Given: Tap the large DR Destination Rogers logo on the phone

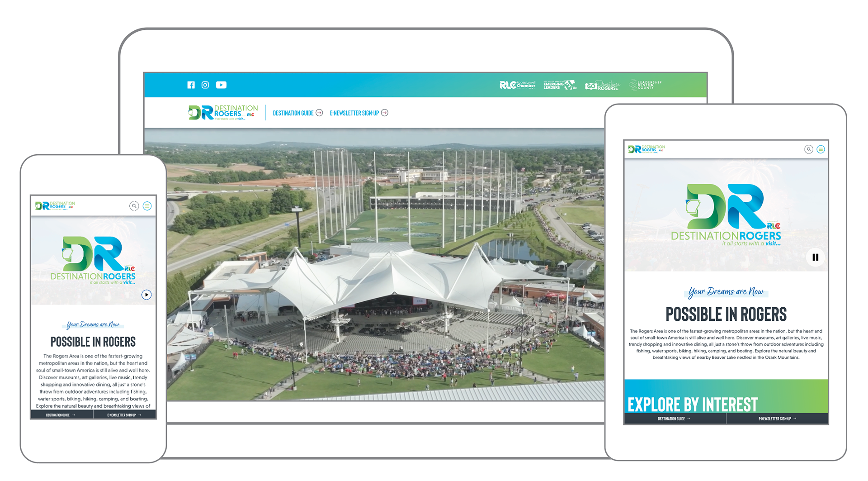Looking at the screenshot, I should [93, 260].
